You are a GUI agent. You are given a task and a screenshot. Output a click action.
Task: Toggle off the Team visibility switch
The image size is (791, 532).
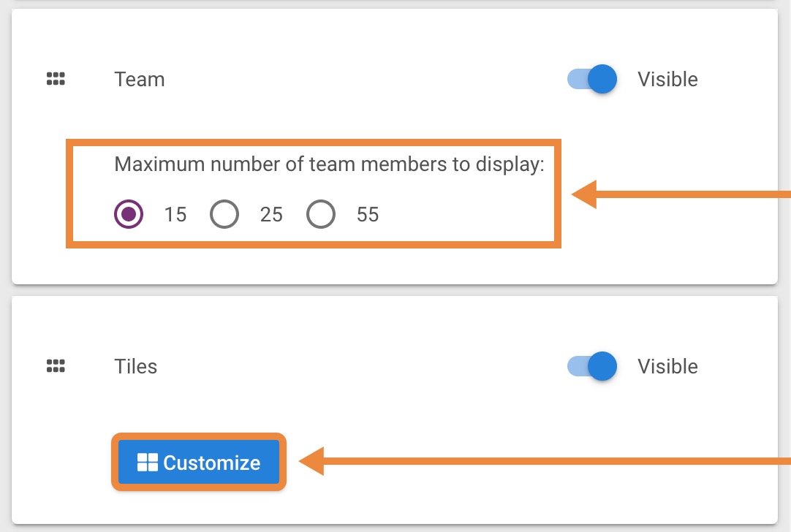[x=593, y=79]
